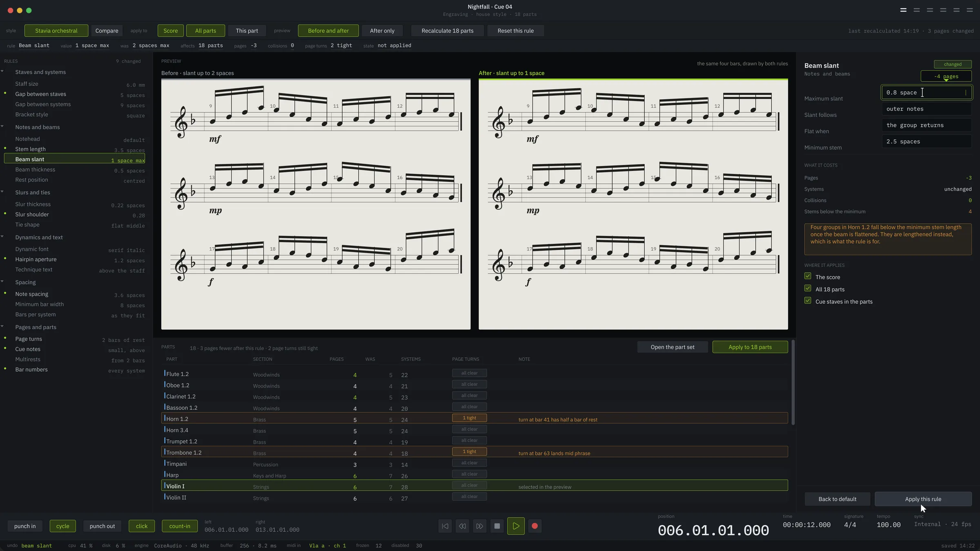Click the blue track marker beside Flute 1.2

coord(165,373)
